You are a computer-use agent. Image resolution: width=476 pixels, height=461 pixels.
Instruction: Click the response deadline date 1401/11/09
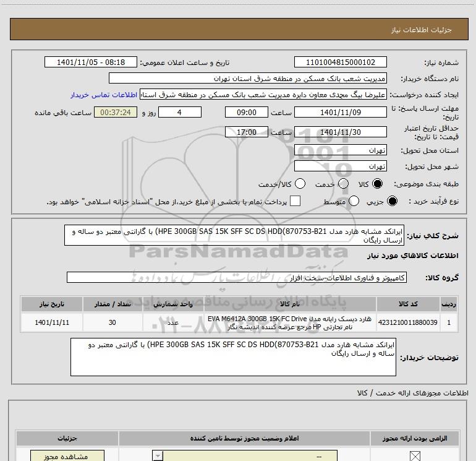point(340,113)
